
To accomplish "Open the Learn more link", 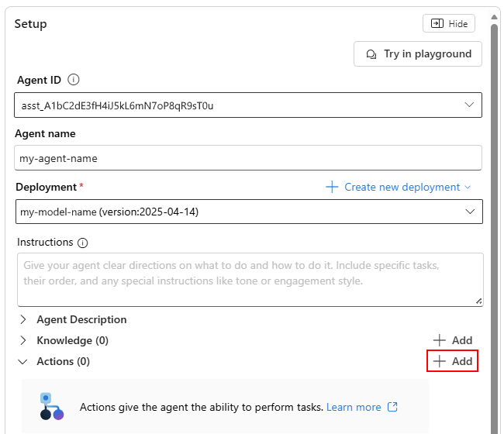I will pos(354,407).
